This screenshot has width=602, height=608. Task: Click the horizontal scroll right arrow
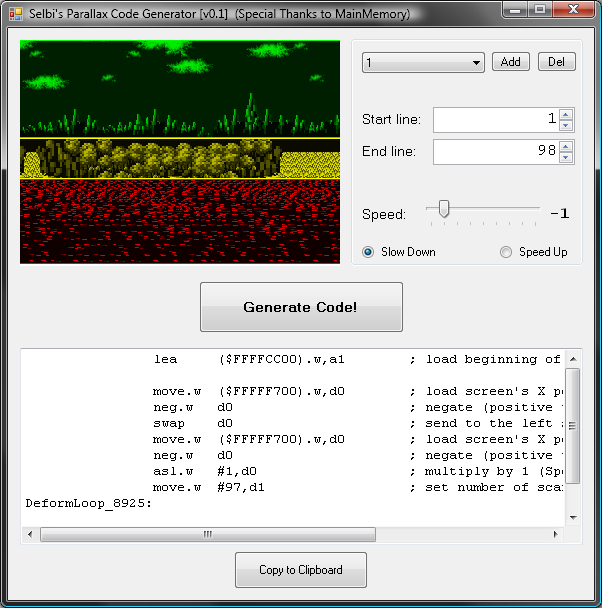click(555, 534)
